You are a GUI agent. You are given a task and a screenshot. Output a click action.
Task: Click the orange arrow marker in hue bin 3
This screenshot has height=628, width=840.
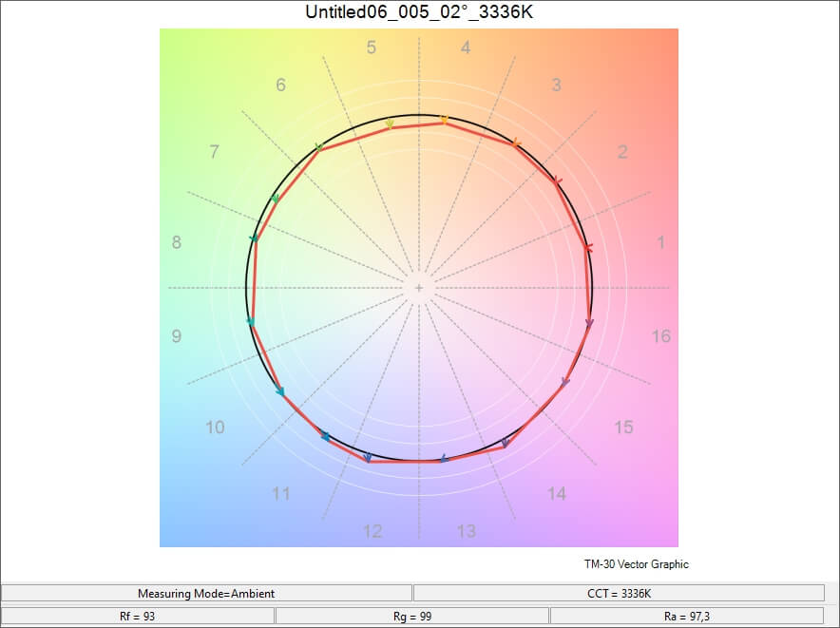(x=516, y=143)
